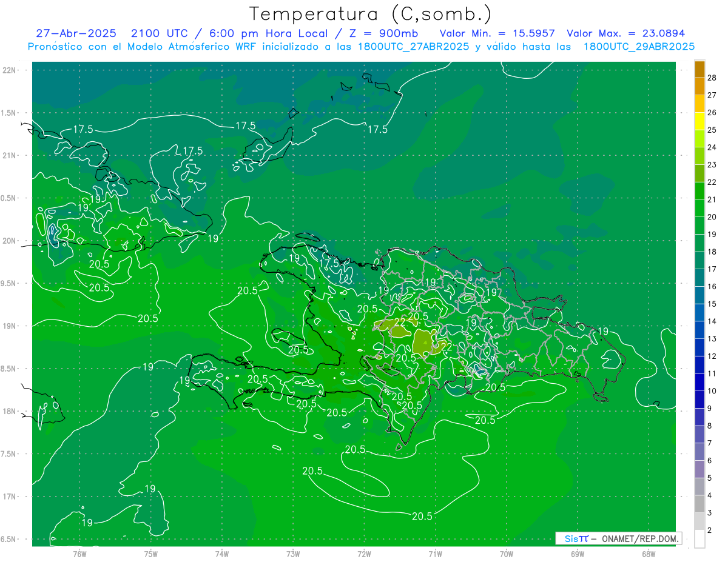Screen dimensions: 728x562
Task: Click the "19N" latitude axis label
Action: click(x=10, y=326)
